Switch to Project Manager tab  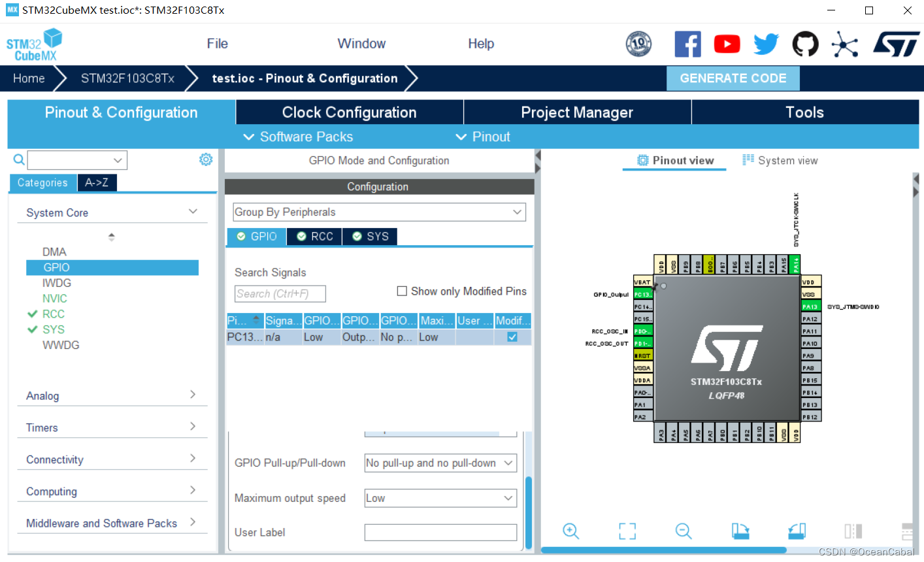577,112
